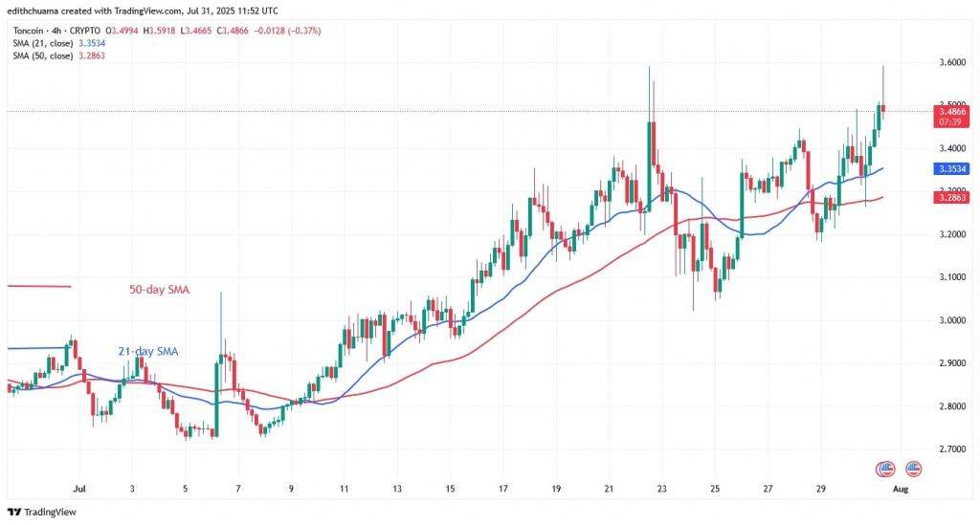Screen dimensions: 980x525
Task: Click the red 3.2863 SMA price tag
Action: click(x=950, y=197)
